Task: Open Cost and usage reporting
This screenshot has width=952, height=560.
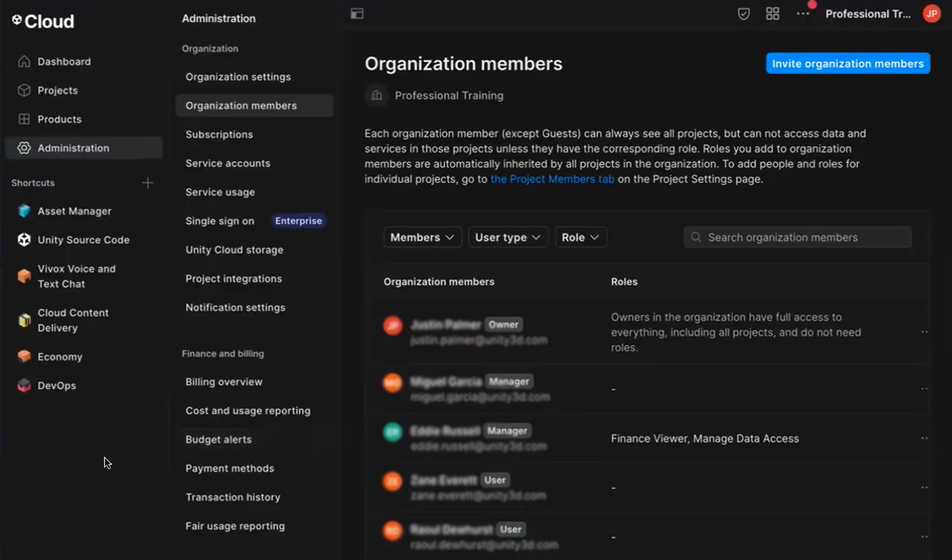Action: click(248, 411)
